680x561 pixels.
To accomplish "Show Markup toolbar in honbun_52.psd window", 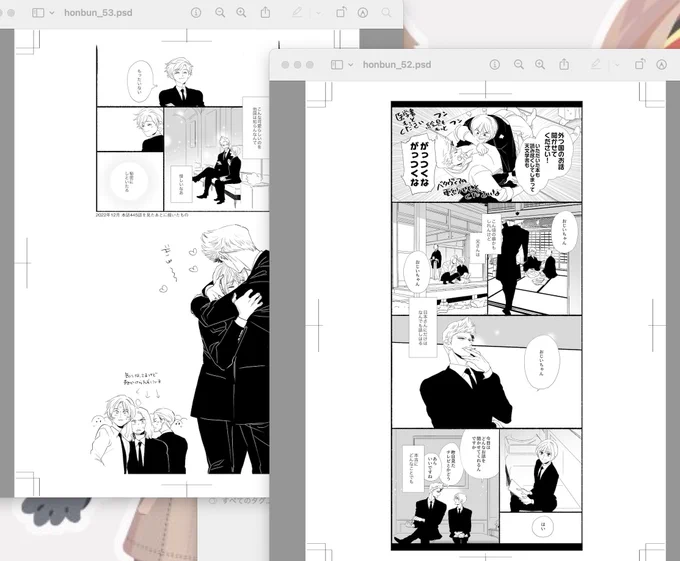I will [x=661, y=65].
